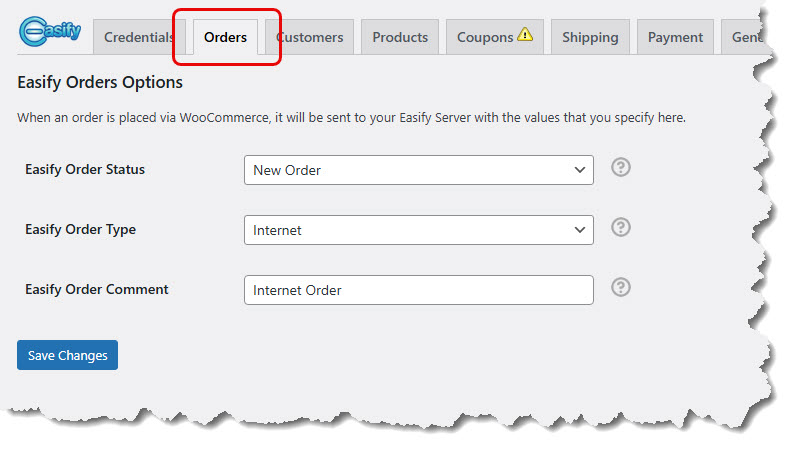Select the Orders tab

[225, 37]
